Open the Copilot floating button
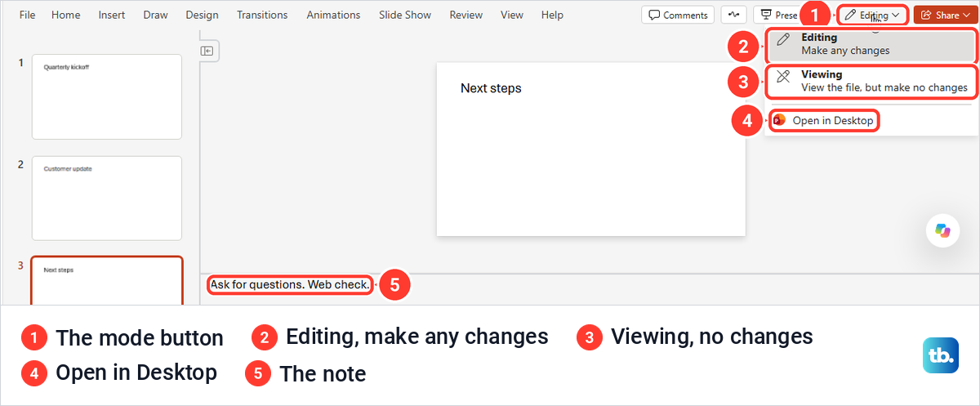The height and width of the screenshot is (406, 980). [942, 230]
